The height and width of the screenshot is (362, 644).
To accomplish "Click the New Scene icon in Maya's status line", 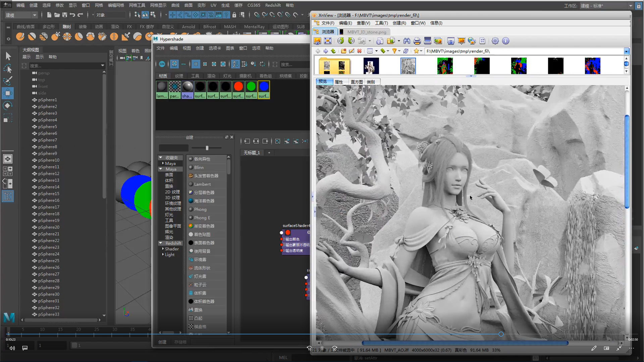I will 49,15.
